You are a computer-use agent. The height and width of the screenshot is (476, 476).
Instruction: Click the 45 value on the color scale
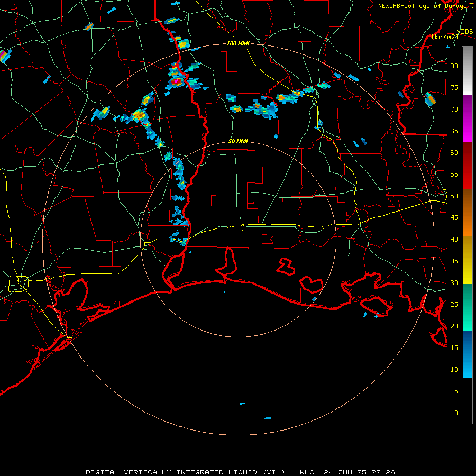[454, 218]
